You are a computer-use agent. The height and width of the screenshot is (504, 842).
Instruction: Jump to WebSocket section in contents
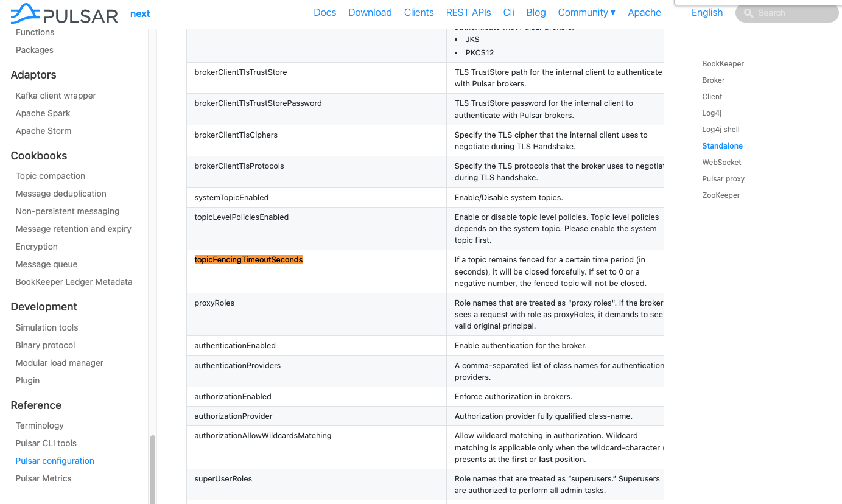721,163
